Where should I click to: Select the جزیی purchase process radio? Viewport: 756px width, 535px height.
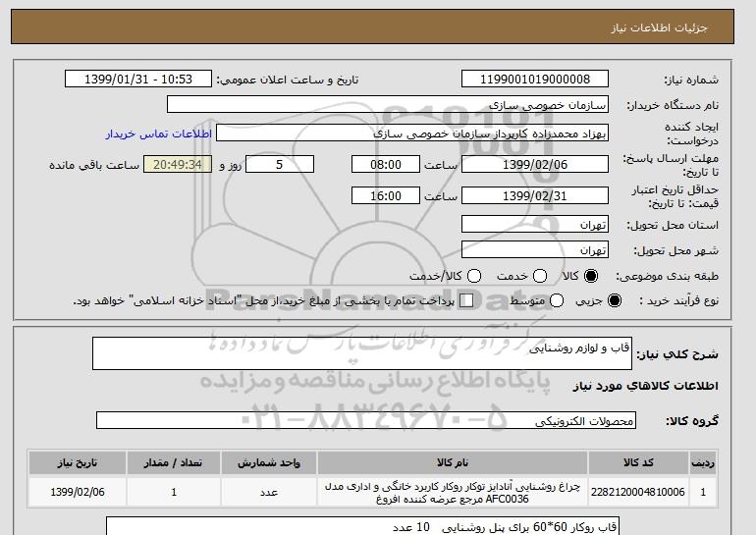tap(615, 300)
